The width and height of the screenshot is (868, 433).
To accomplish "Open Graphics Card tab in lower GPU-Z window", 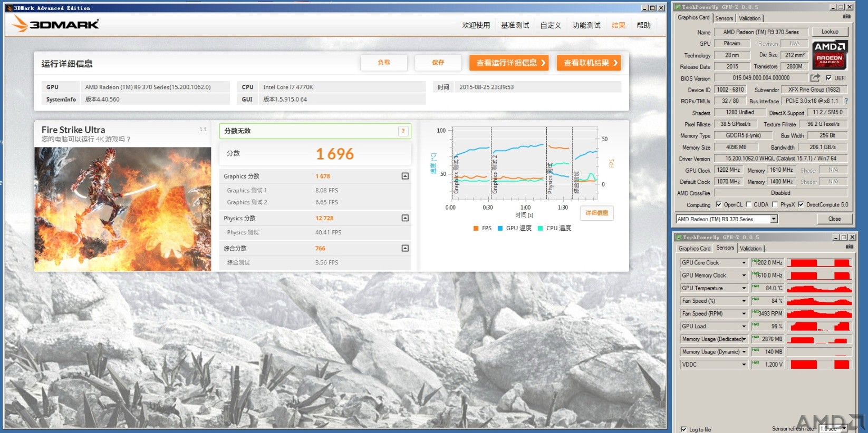I will coord(695,249).
